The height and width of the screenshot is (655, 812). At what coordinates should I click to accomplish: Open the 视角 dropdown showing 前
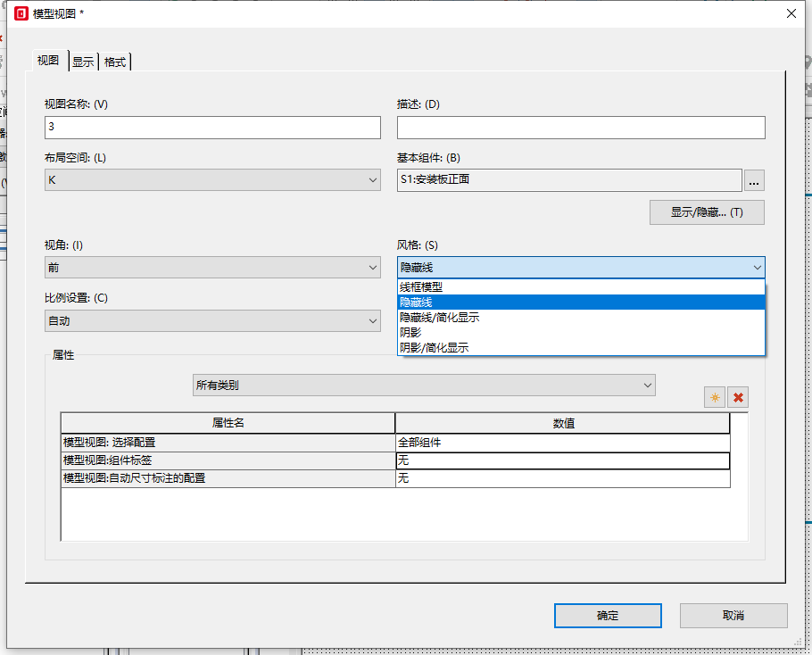212,267
